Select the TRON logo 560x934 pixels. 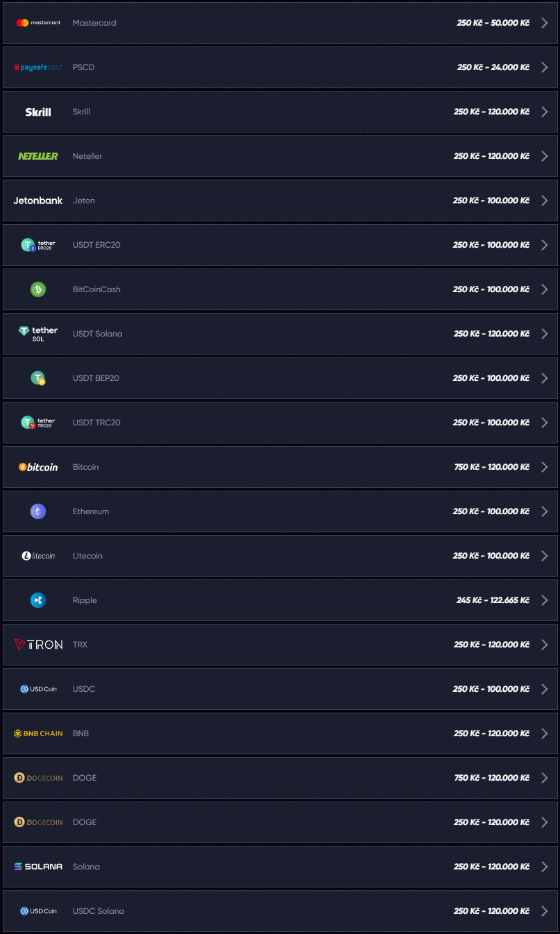[x=37, y=644]
